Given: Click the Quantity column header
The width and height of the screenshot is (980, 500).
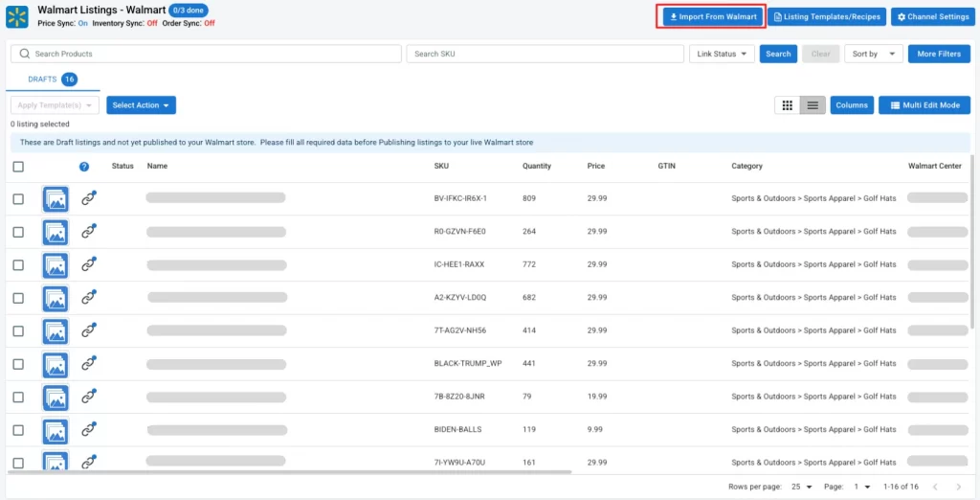Looking at the screenshot, I should (x=537, y=167).
